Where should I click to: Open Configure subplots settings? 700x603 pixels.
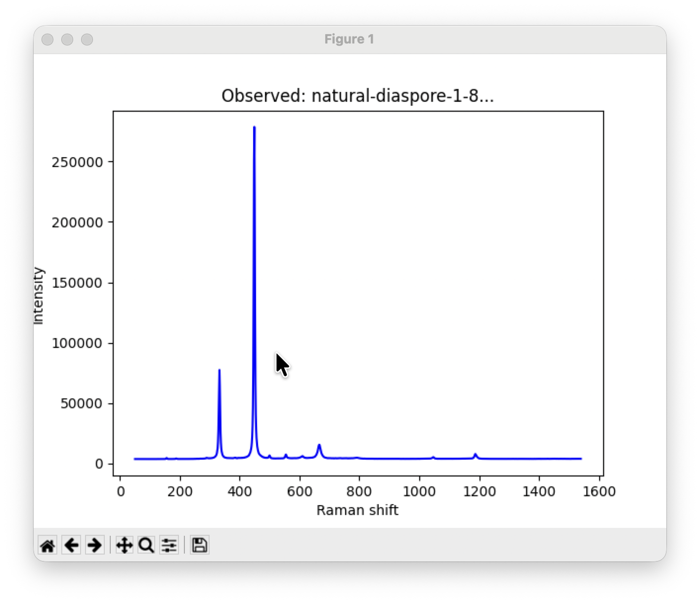click(x=169, y=545)
